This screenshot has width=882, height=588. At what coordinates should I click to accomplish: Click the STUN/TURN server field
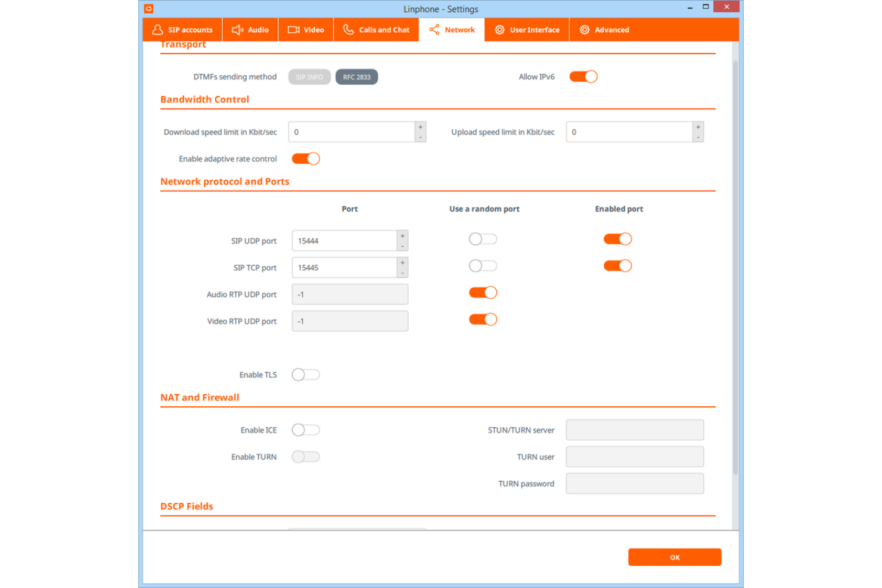(x=635, y=430)
